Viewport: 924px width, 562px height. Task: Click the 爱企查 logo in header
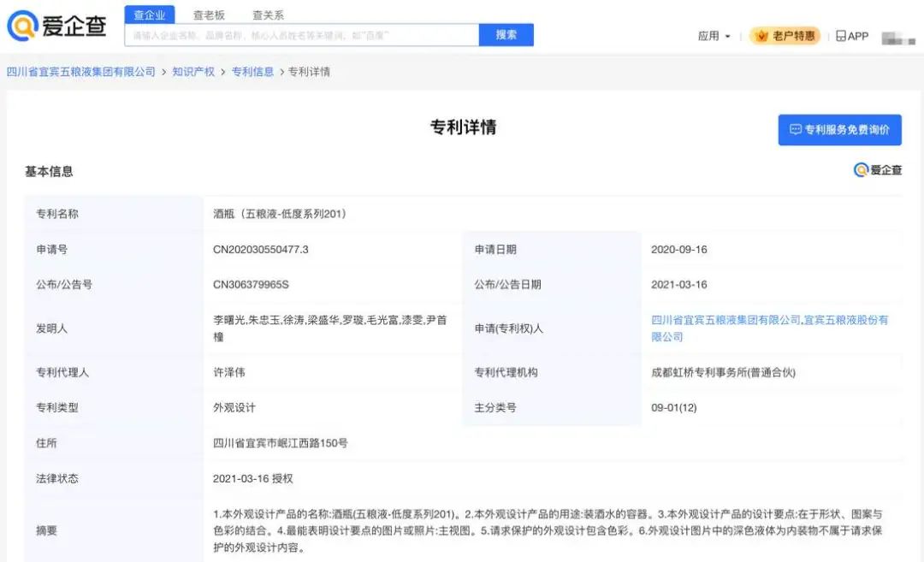56,26
